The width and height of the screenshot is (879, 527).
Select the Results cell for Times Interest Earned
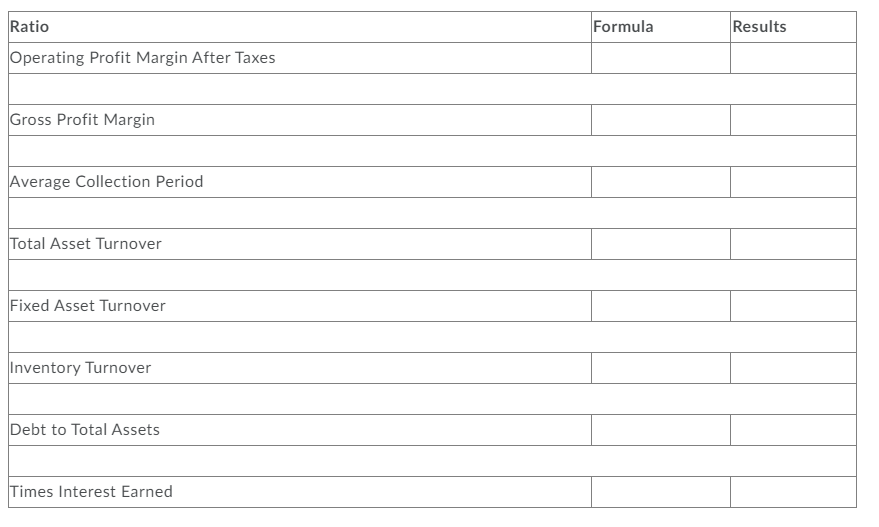coord(793,492)
